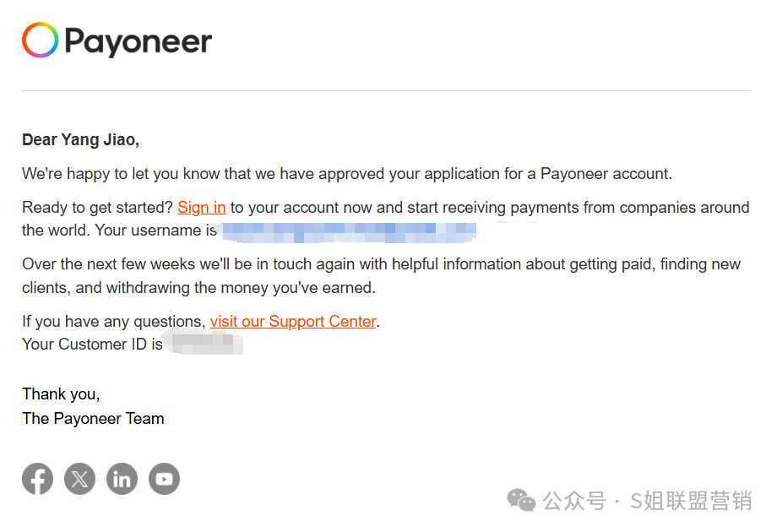
Task: Open the "visit our Support Center" link
Action: [x=293, y=322]
